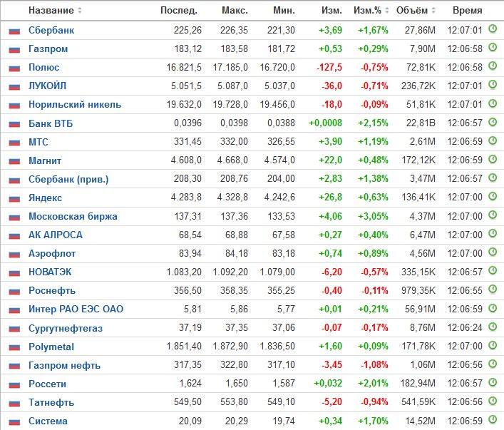
Task: Click the Мин. column header
Action: coord(284,10)
